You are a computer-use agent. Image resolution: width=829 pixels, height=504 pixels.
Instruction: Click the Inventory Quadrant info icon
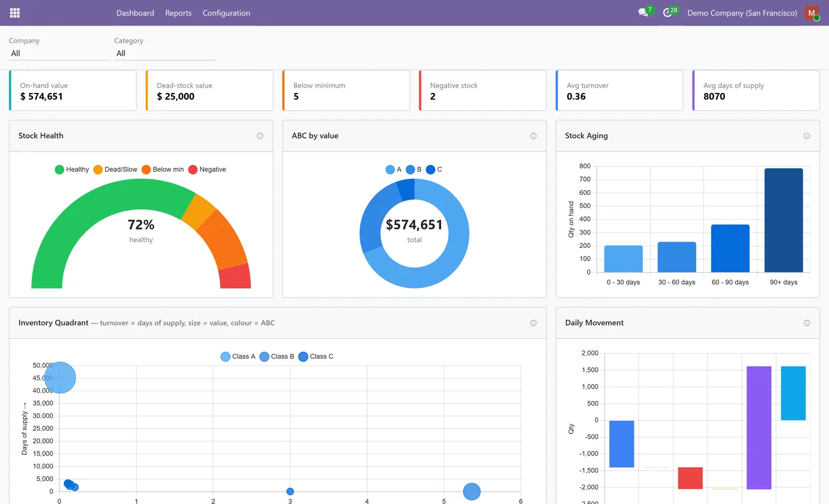point(534,323)
